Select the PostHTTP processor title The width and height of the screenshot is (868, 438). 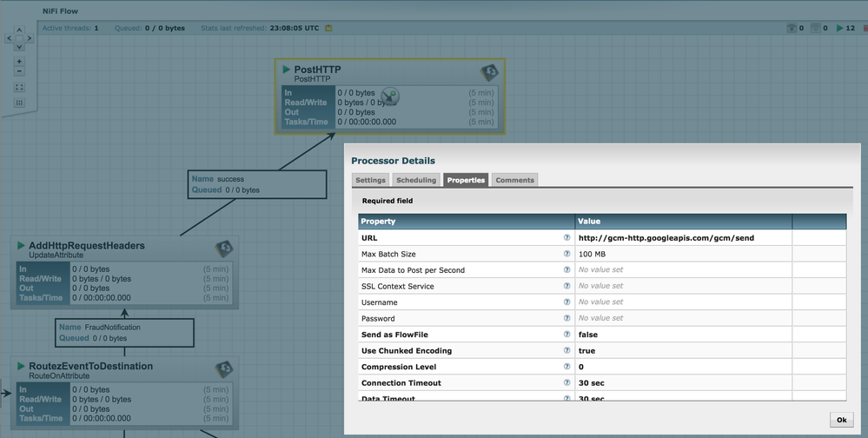tap(317, 70)
